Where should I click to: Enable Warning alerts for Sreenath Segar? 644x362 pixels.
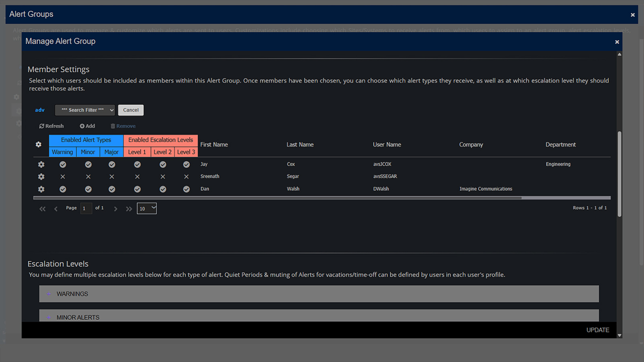63,177
